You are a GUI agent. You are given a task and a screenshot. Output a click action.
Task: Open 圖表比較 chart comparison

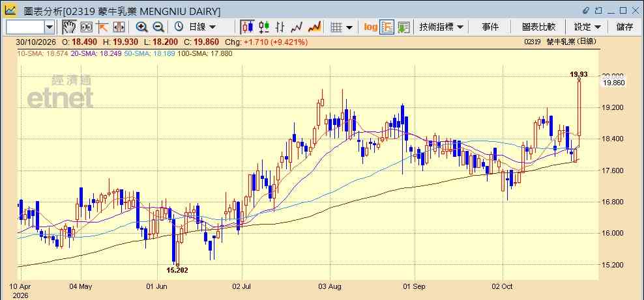click(538, 27)
